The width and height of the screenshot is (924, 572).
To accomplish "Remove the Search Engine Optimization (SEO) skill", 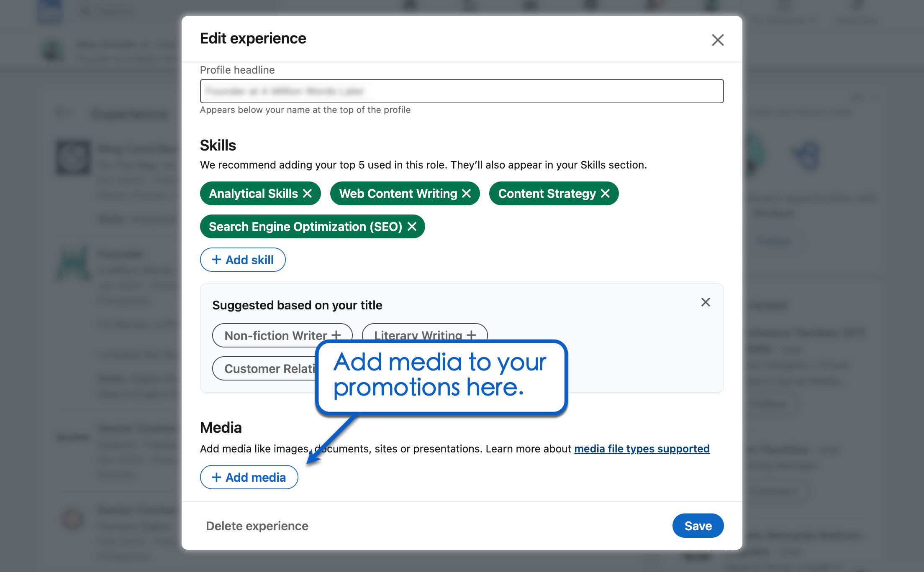I will point(412,226).
